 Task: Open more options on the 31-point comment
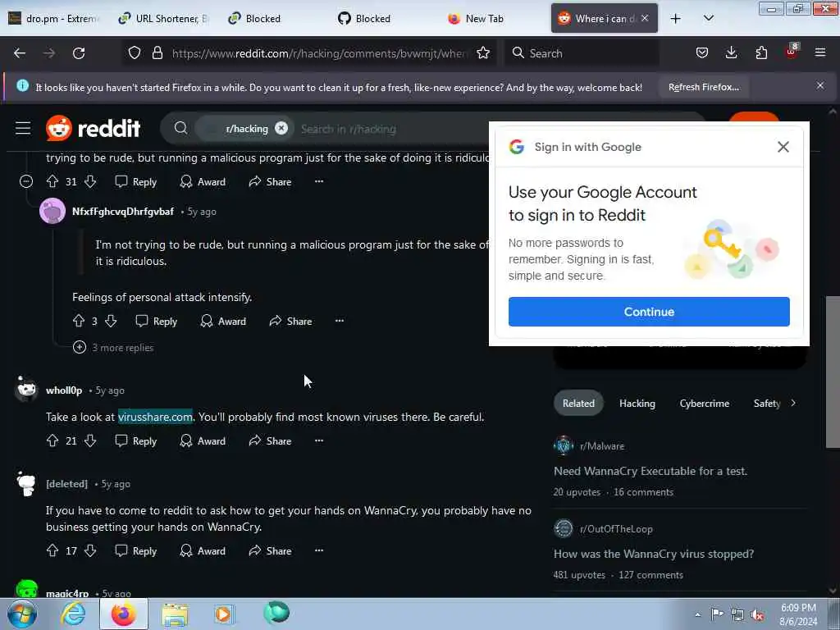click(x=319, y=181)
